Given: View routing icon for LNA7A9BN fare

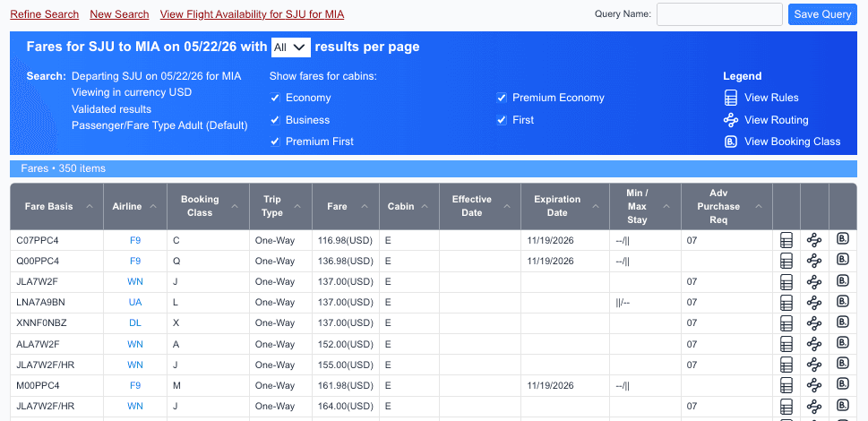Looking at the screenshot, I should (x=814, y=303).
